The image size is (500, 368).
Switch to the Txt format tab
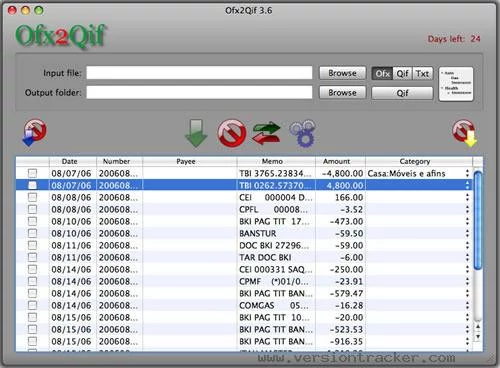click(422, 73)
